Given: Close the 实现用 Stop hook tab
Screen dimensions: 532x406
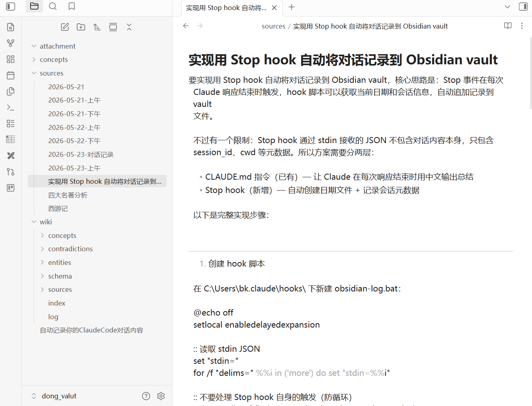Looking at the screenshot, I should [274, 8].
